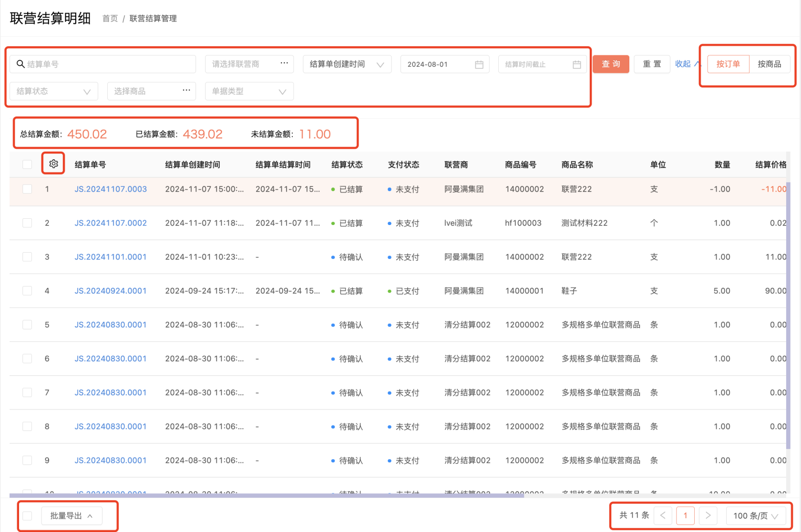Toggle the footer checkbox beside 批量导出

(27, 516)
